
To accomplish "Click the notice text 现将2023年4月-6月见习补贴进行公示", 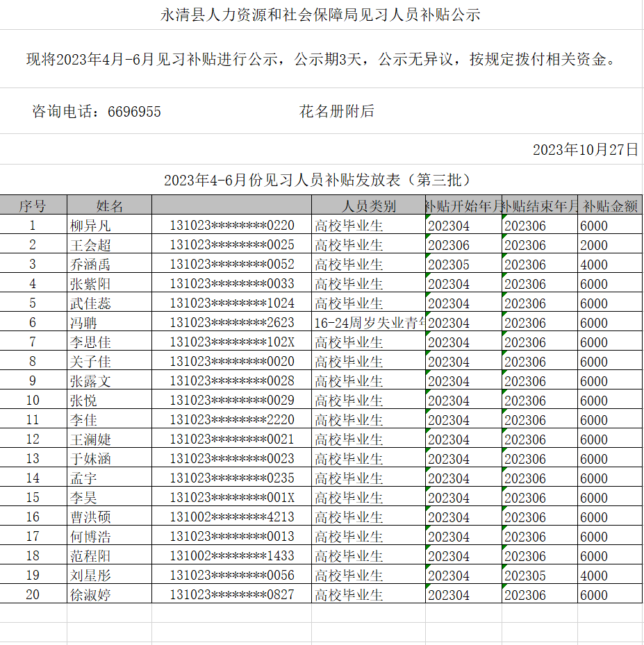I will [152, 59].
